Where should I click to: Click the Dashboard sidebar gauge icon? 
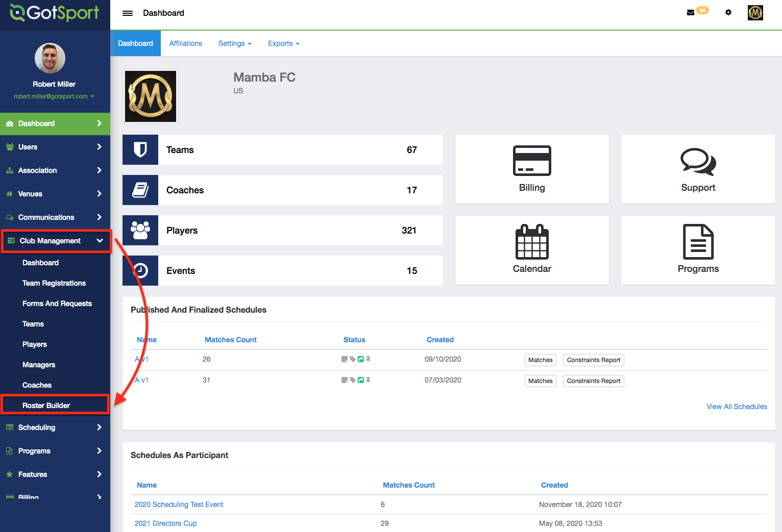[x=10, y=123]
